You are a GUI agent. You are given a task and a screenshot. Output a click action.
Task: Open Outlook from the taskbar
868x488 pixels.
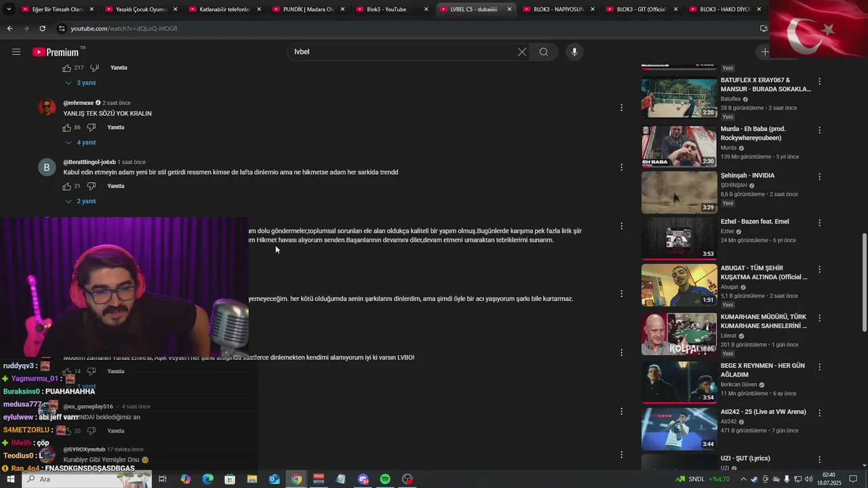coord(274,479)
